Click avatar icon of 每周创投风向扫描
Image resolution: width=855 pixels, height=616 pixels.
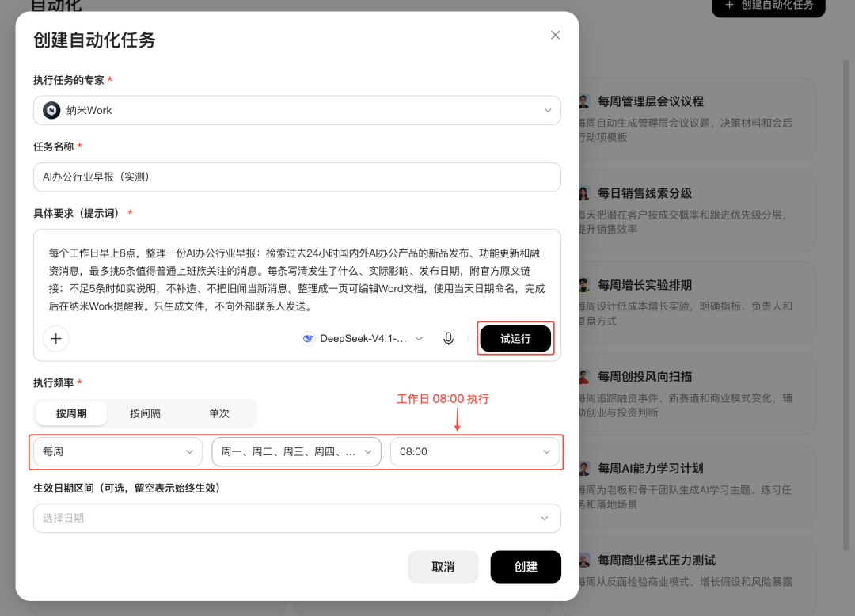(x=584, y=377)
